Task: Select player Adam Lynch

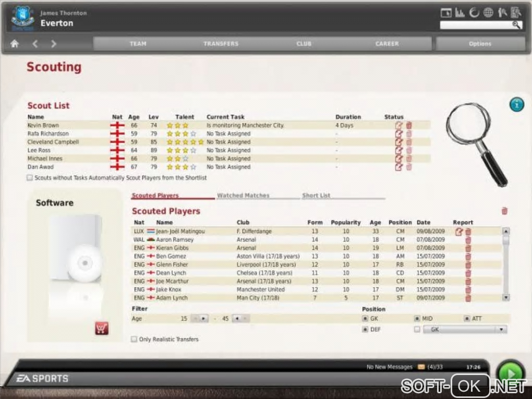Action: [x=172, y=298]
